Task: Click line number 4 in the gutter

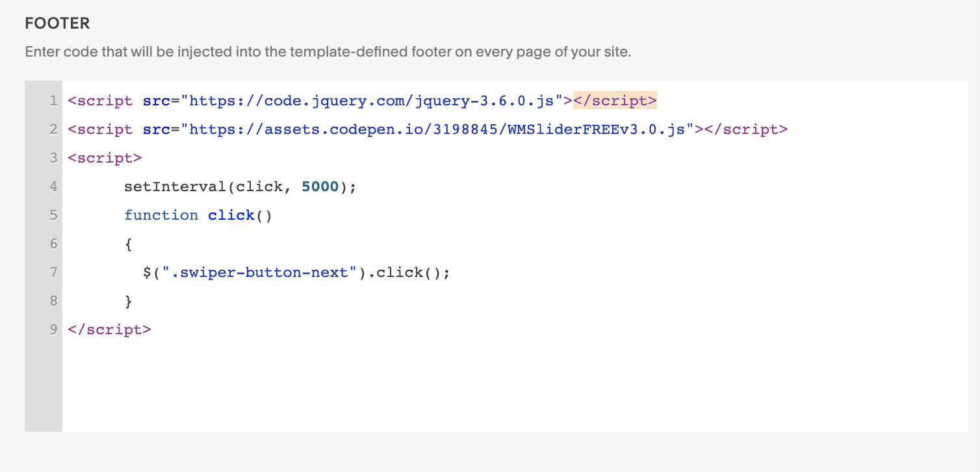Action: [x=53, y=187]
